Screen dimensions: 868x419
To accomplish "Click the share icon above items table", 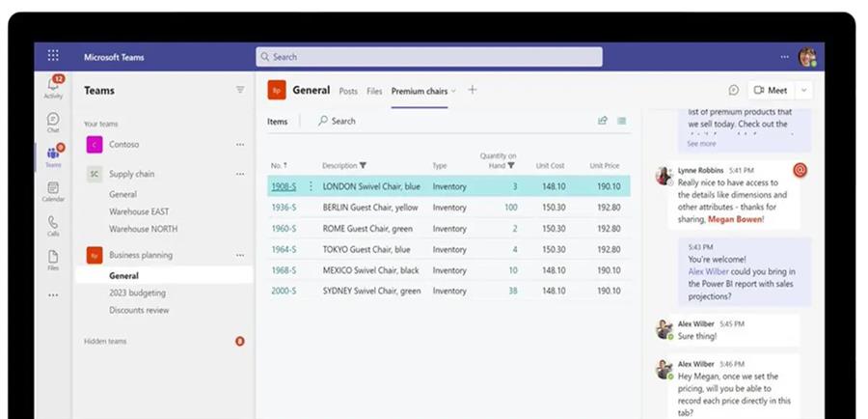I will (x=603, y=121).
